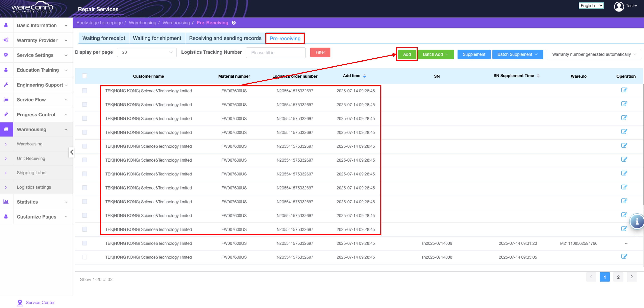The width and height of the screenshot is (644, 308).
Task: Click the Statistics bar chart icon
Action: (6, 202)
